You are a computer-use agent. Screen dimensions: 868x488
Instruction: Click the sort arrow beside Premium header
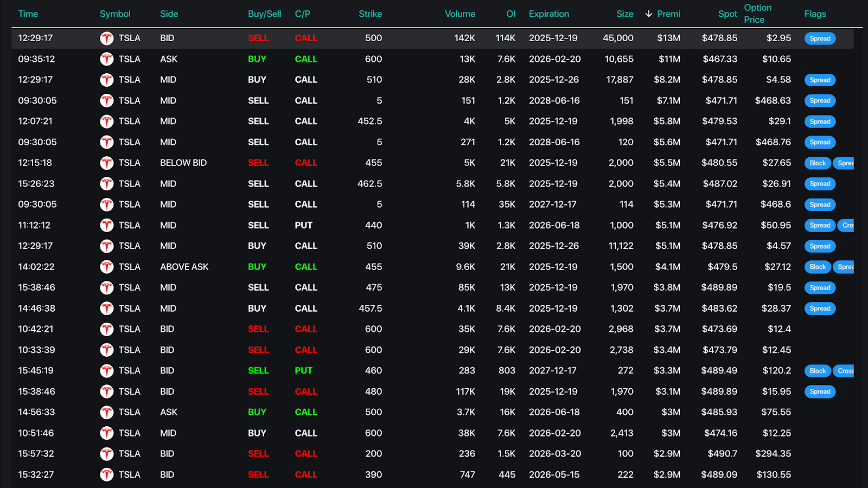[649, 14]
